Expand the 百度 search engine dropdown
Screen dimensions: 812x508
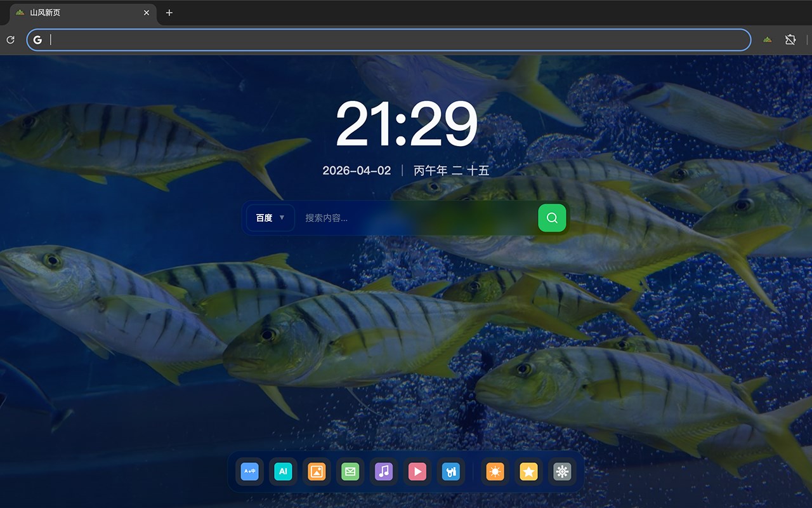click(x=271, y=218)
